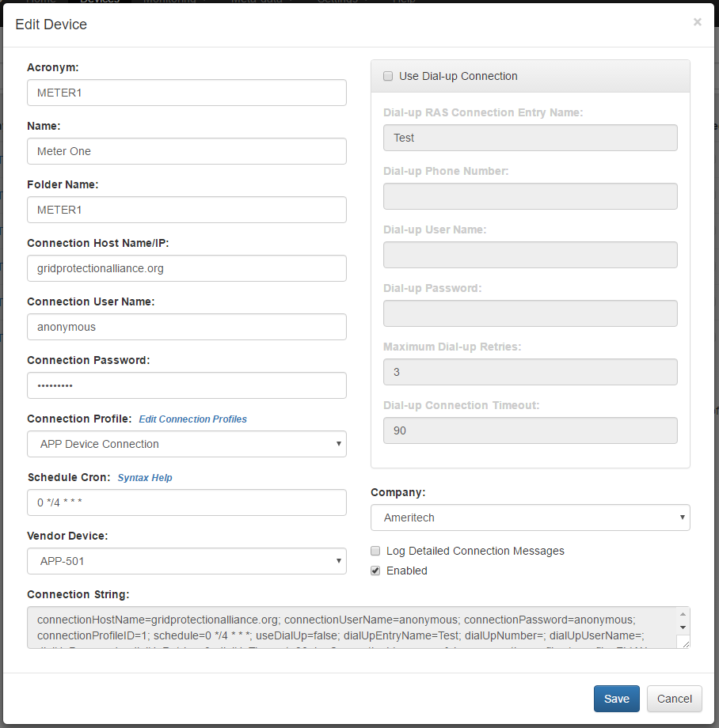Click the Cancel button
Viewport: 719px width, 728px height.
674,699
